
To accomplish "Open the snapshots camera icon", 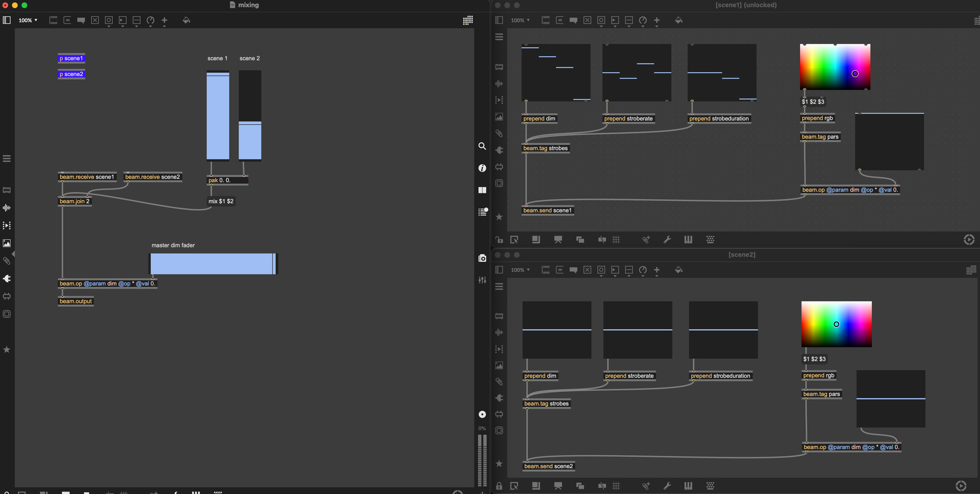I will tap(482, 258).
